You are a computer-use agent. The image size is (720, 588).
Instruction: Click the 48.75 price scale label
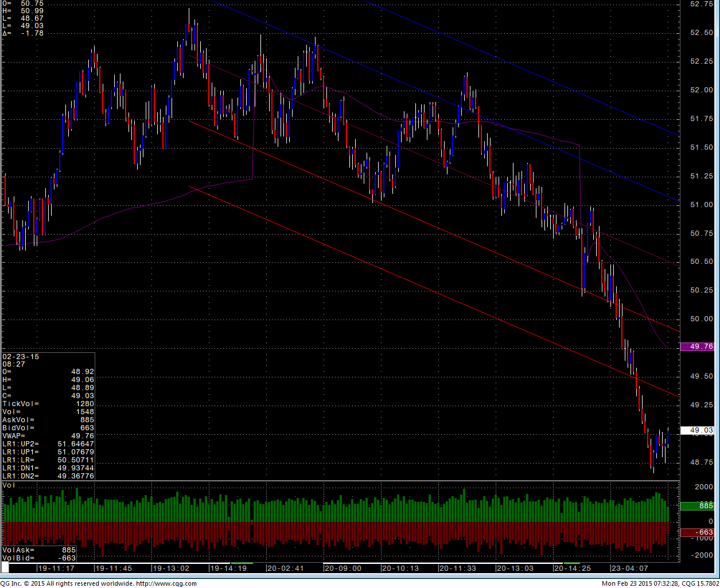(702, 462)
